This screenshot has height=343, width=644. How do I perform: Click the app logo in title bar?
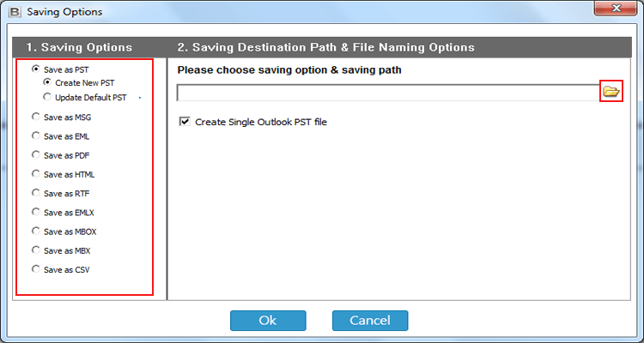15,12
